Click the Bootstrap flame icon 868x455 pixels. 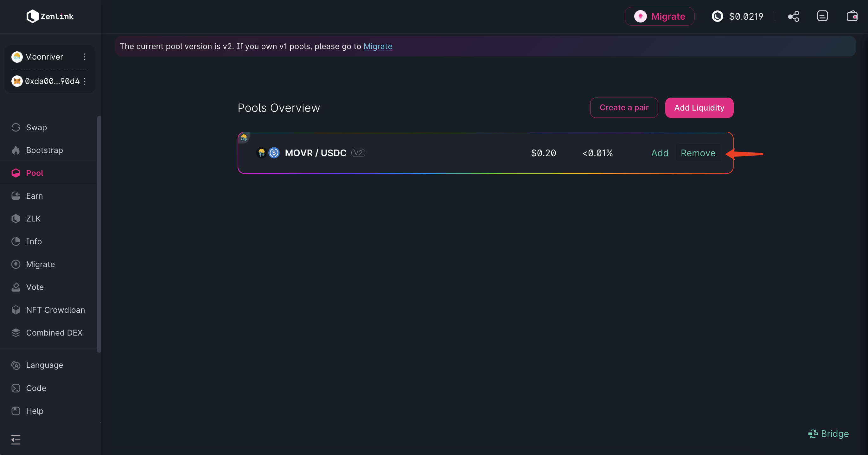point(16,150)
